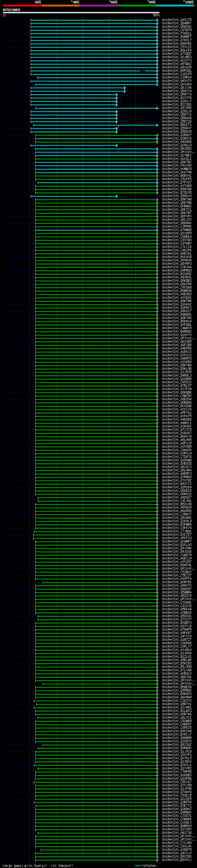Click hit UniRef100_B8LKZ4

point(177,50)
